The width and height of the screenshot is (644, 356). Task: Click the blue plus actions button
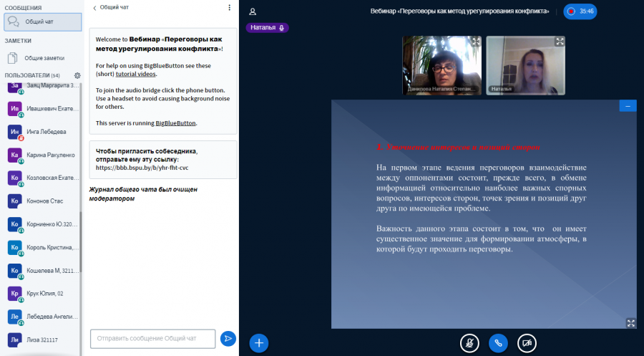(x=259, y=343)
